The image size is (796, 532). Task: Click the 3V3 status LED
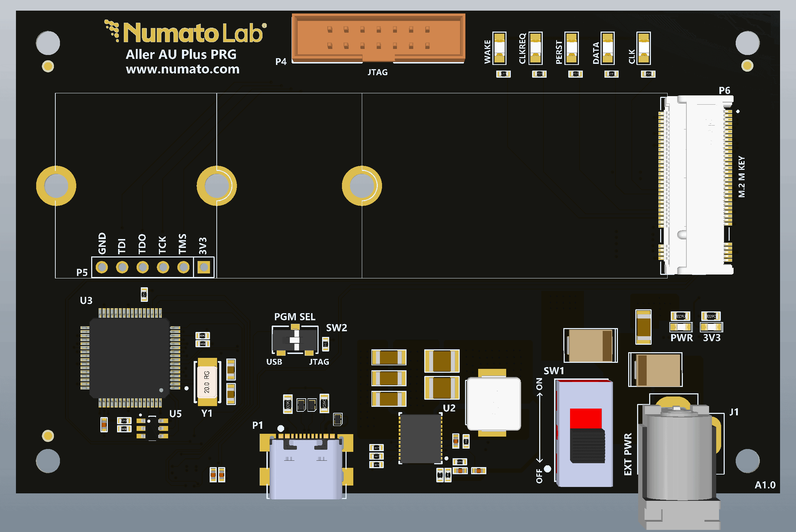(711, 327)
